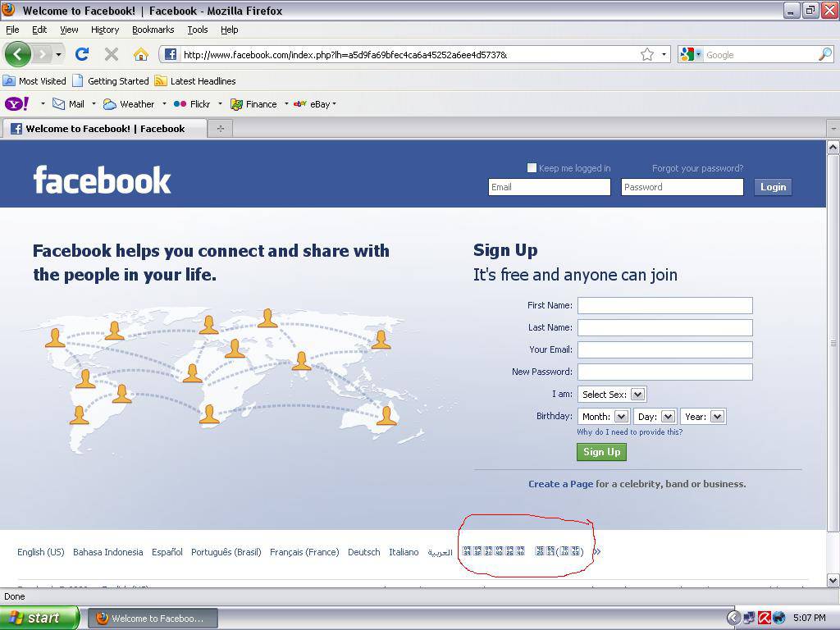
Task: Open Yahoo Weather toolbar button
Action: pos(129,104)
